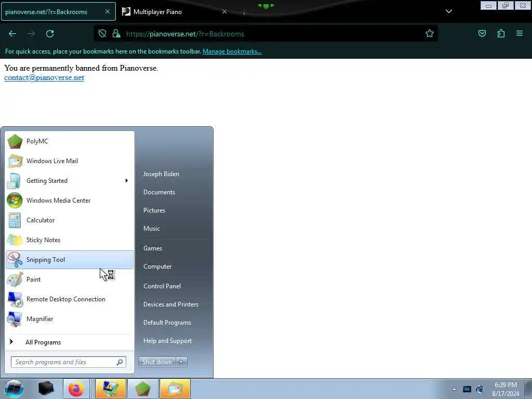
Task: Open Getting Started in Start menu
Action: point(70,180)
